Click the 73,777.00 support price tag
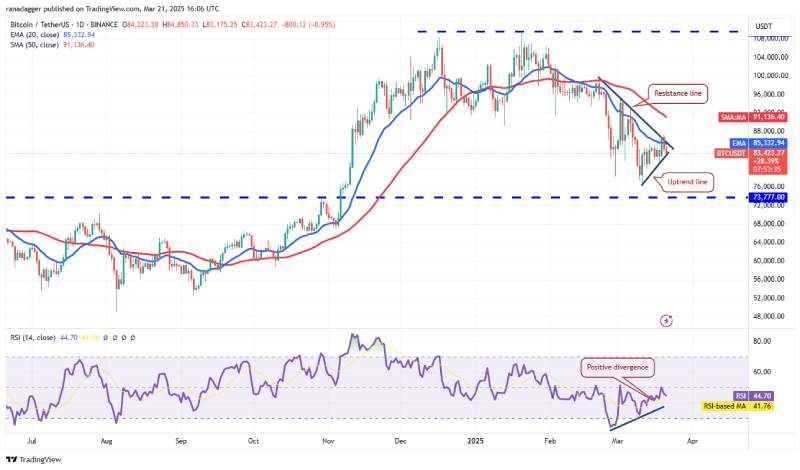Screen dimensions: 800x470 click(767, 197)
